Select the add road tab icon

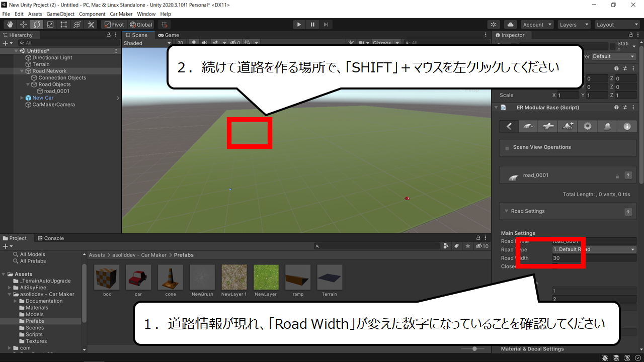click(x=528, y=127)
